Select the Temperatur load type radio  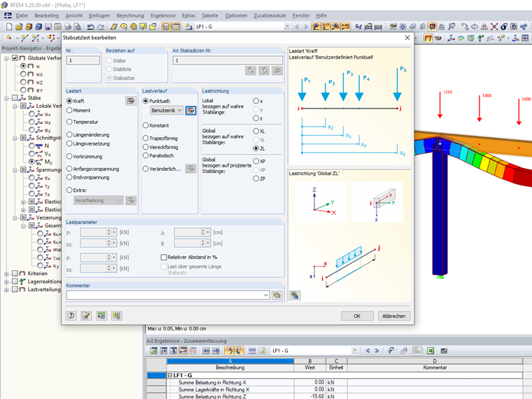click(x=69, y=122)
